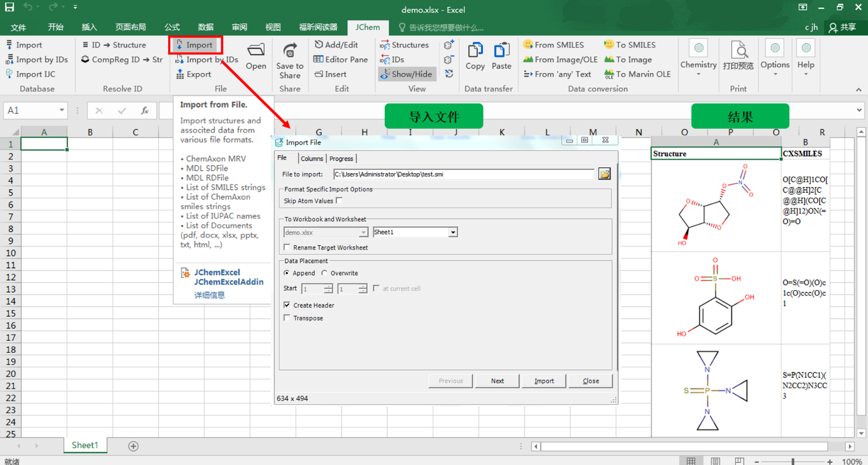The width and height of the screenshot is (868, 465).
Task: Save the workbook via Quick Access icon
Action: [9, 8]
